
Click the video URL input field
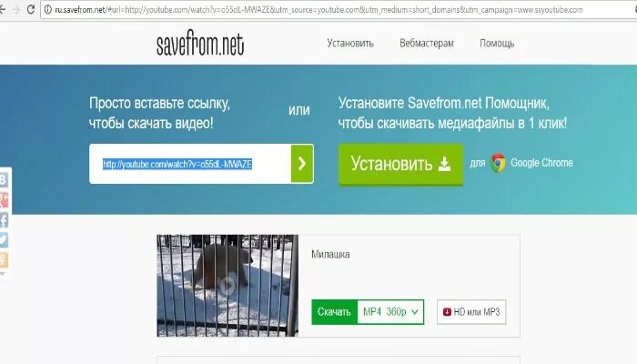[x=190, y=164]
